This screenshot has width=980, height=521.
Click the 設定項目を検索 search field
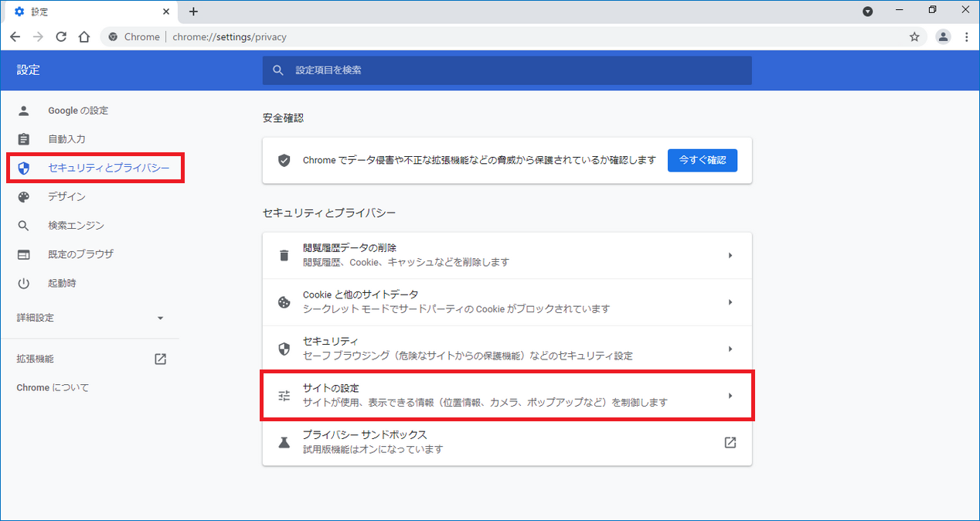pos(507,70)
